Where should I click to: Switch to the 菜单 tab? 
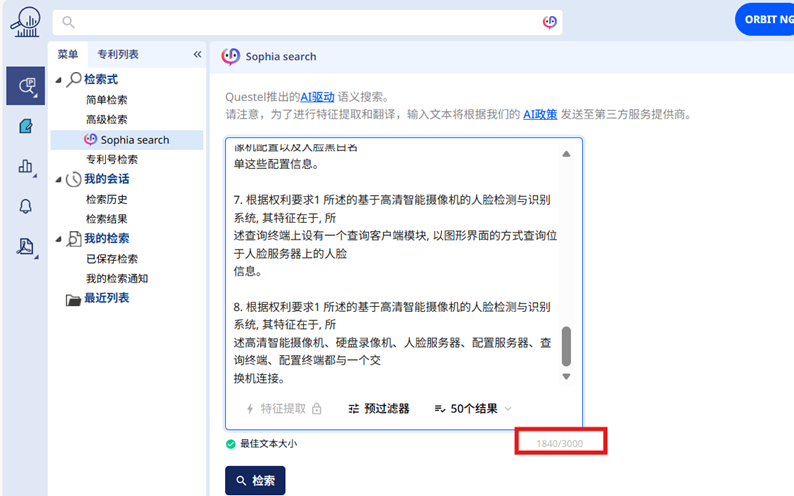68,54
